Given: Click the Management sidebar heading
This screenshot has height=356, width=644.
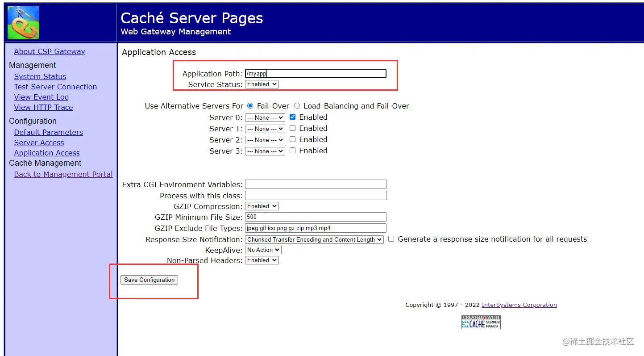Looking at the screenshot, I should coord(33,65).
